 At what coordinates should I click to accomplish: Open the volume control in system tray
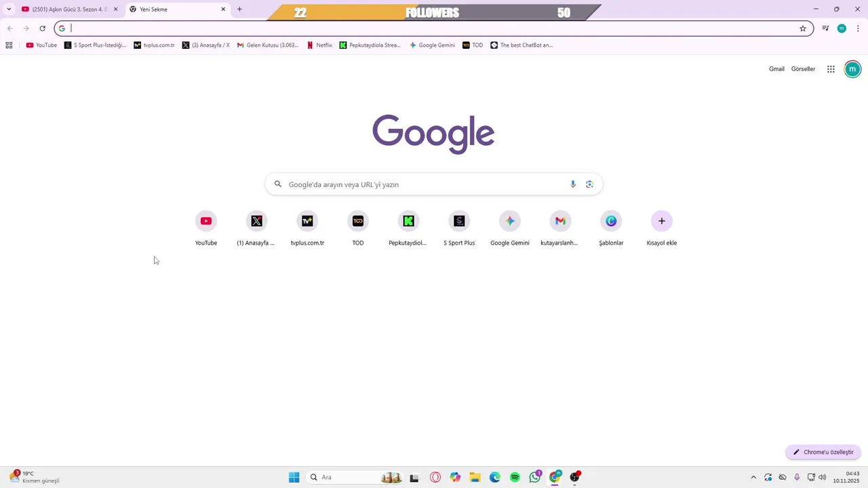point(823,477)
